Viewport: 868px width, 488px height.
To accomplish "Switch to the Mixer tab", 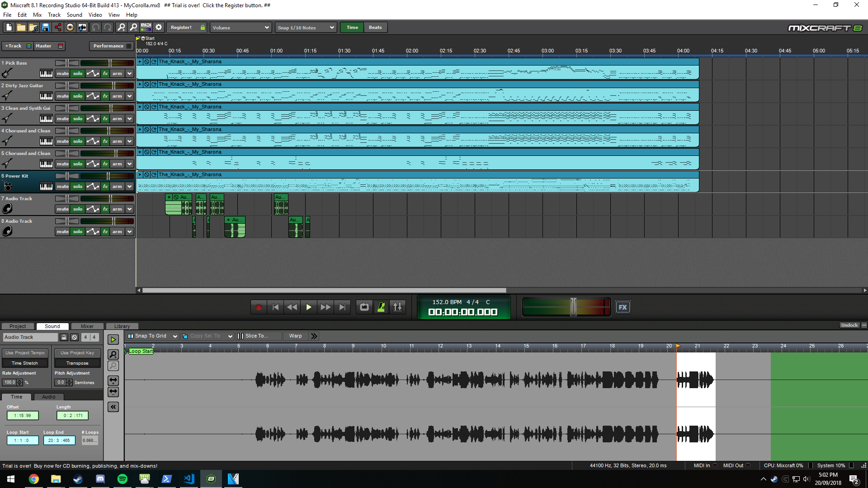I will coord(87,326).
